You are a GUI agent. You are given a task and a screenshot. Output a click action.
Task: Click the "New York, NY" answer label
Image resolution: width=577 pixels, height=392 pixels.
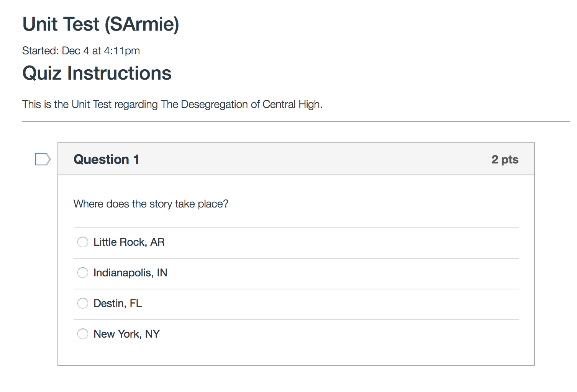(126, 334)
